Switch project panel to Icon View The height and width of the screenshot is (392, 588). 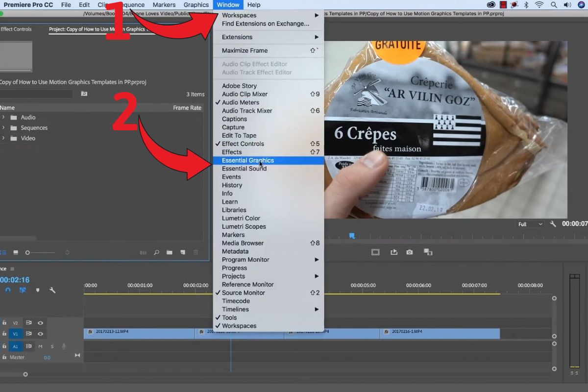click(16, 252)
